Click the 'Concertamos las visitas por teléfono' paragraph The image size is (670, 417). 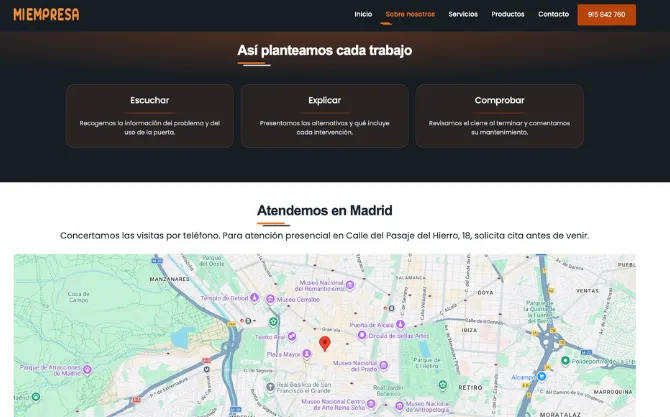tap(324, 235)
